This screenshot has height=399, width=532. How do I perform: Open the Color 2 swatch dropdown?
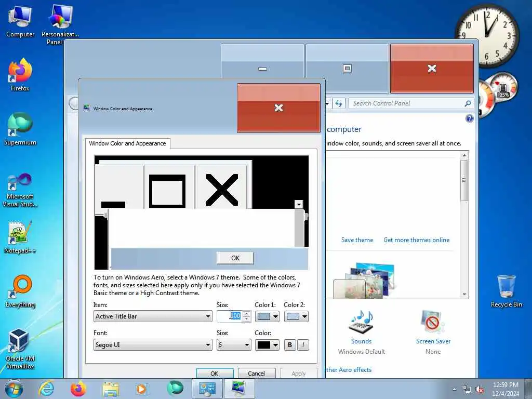[296, 316]
